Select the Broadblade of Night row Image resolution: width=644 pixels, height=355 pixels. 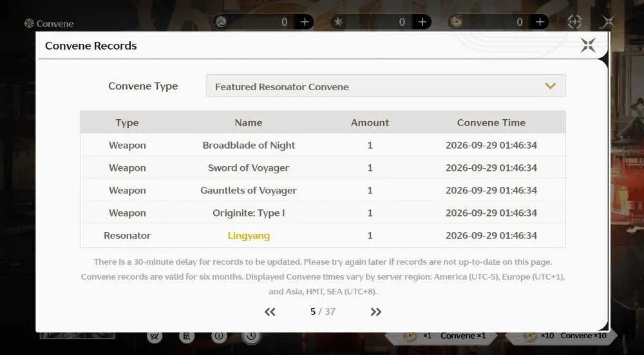[x=323, y=145]
